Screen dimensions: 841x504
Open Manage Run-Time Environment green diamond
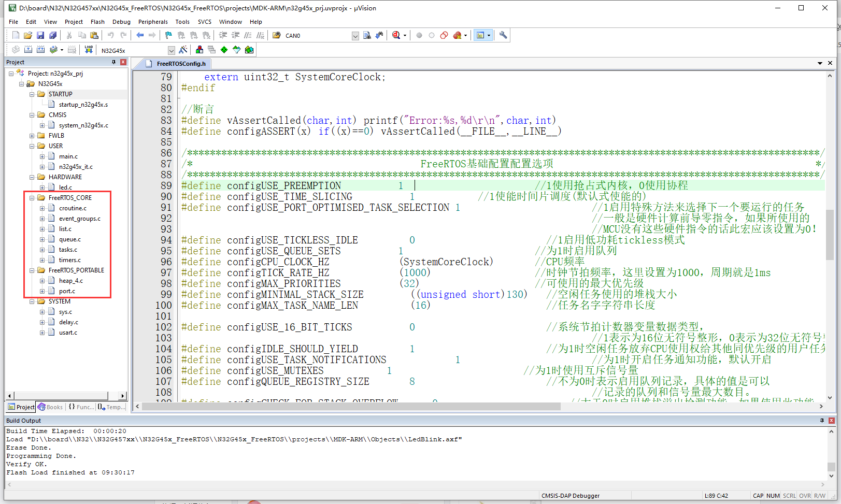point(224,50)
